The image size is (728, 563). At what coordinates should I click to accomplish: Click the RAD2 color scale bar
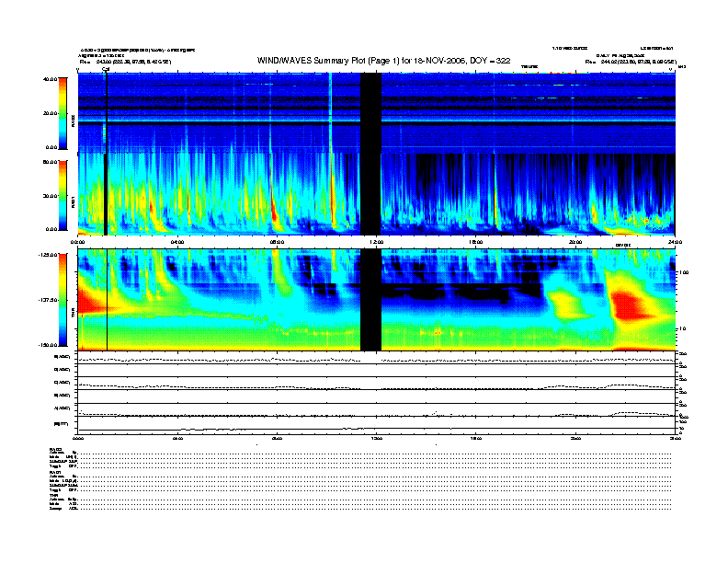point(63,113)
